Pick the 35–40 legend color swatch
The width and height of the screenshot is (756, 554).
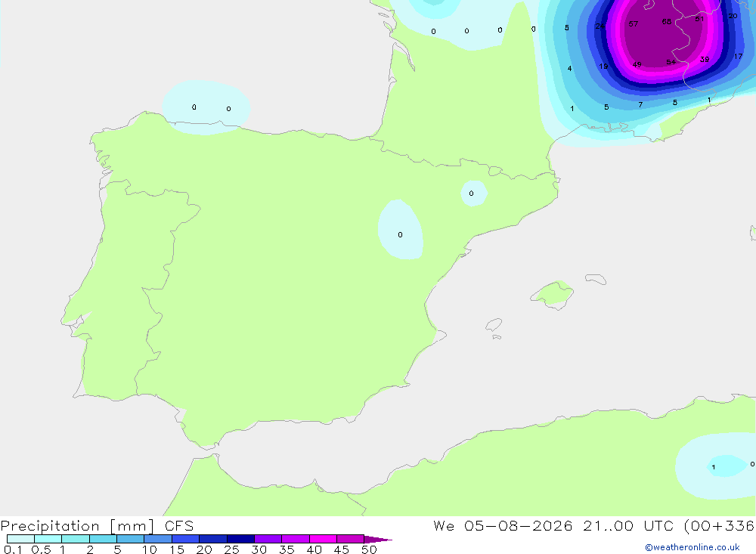click(x=296, y=539)
